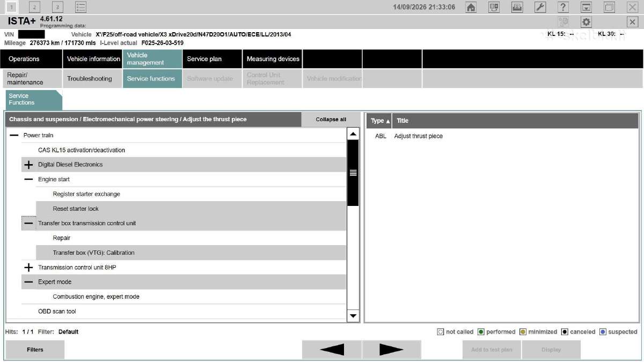The height and width of the screenshot is (362, 644).
Task: Open the Operations tab
Action: pyautogui.click(x=31, y=59)
